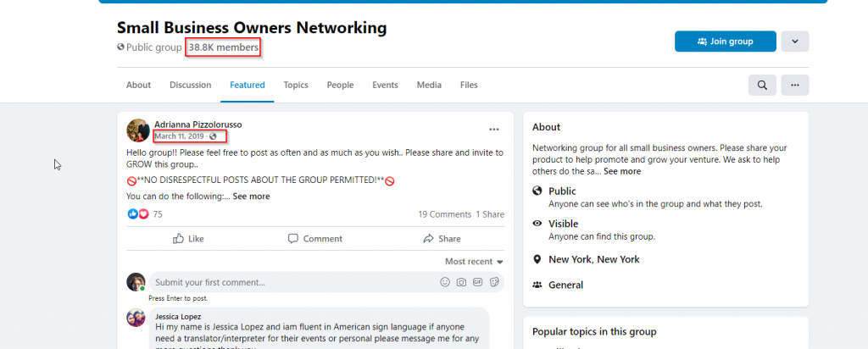Open Adrianna's post options ellipsis
Image resolution: width=868 pixels, height=349 pixels.
494,130
